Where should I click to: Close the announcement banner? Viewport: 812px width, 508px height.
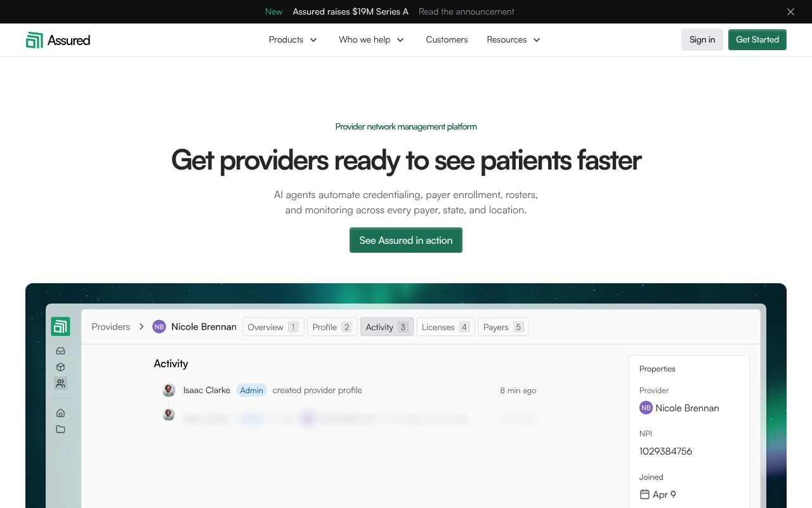(790, 11)
